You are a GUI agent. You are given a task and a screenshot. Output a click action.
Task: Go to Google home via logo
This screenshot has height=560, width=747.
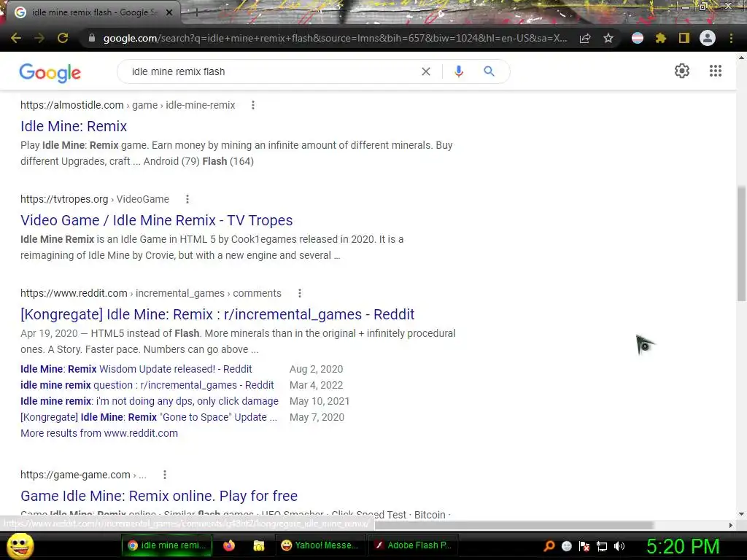pyautogui.click(x=50, y=72)
